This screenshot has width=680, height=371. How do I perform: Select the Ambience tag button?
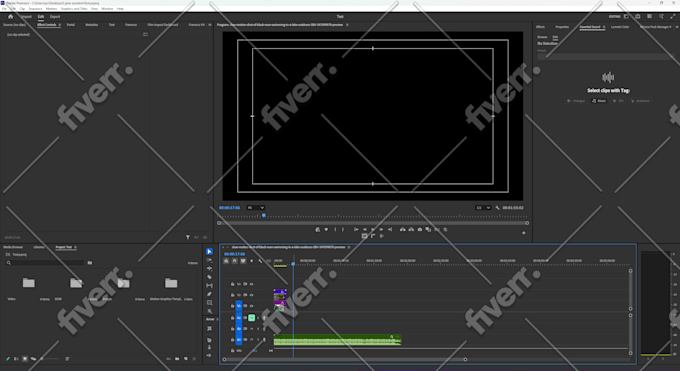tap(641, 101)
